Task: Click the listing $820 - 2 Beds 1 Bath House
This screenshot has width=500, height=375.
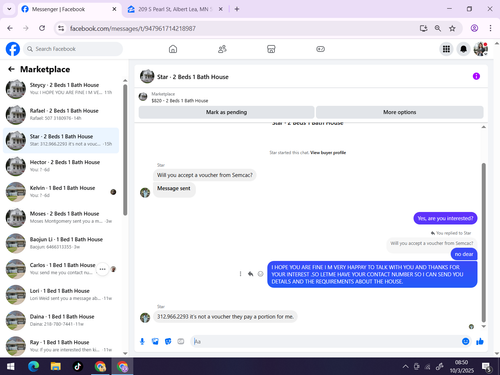Action: [180, 101]
